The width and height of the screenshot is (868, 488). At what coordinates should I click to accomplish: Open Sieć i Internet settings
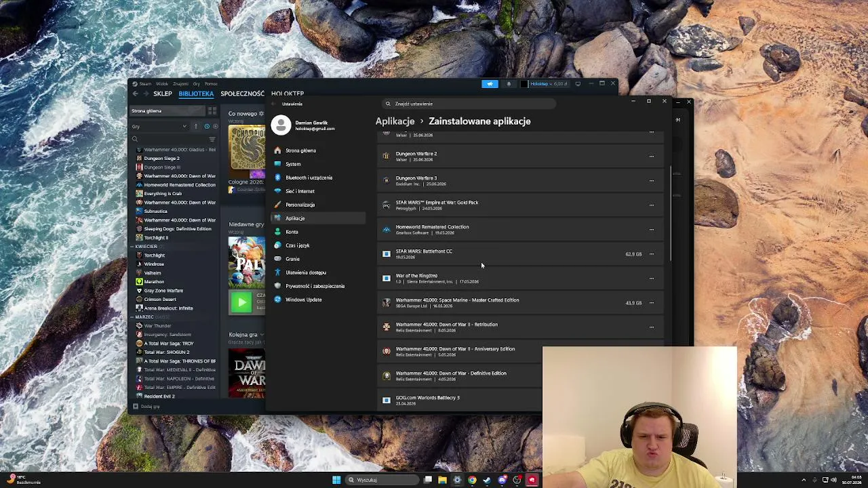pyautogui.click(x=319, y=191)
